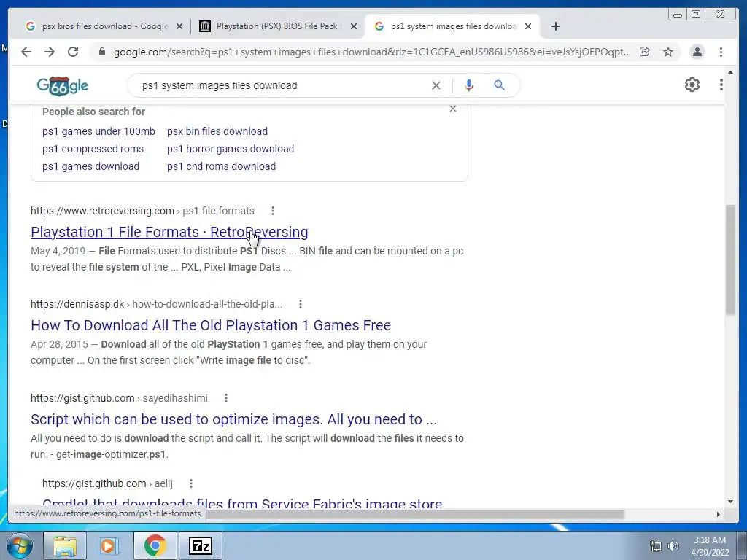
Task: Click the horizontal scrollbar thumb
Action: (x=414, y=514)
